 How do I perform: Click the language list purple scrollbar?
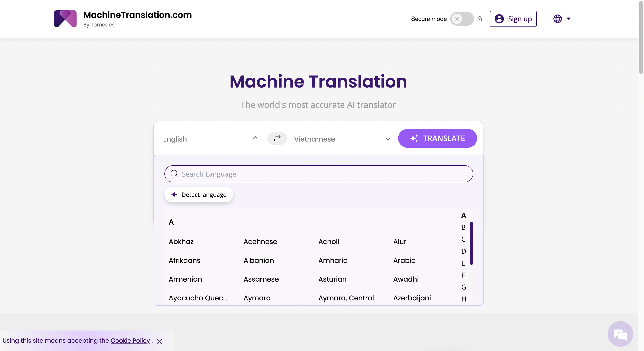471,243
